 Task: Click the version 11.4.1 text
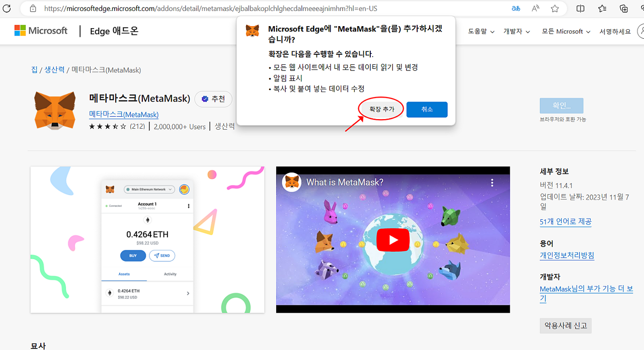point(556,185)
